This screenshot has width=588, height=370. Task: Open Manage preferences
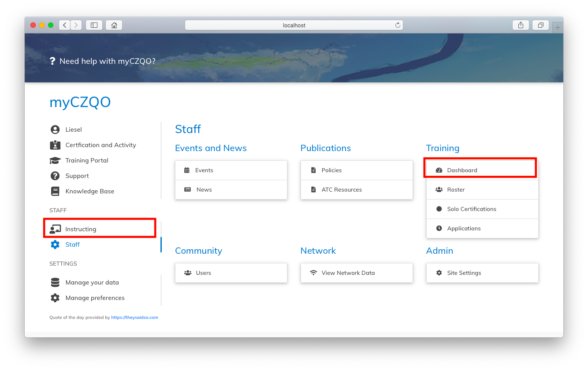pos(95,298)
